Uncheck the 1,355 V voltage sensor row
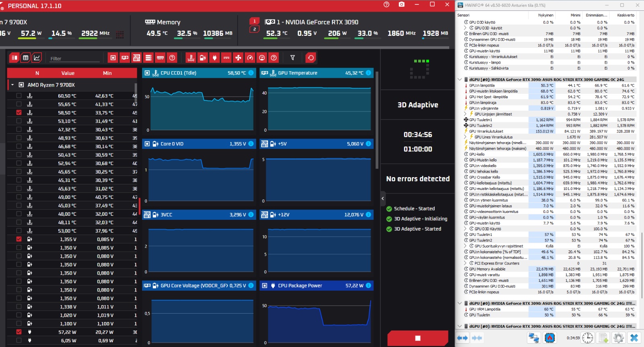 [19, 239]
